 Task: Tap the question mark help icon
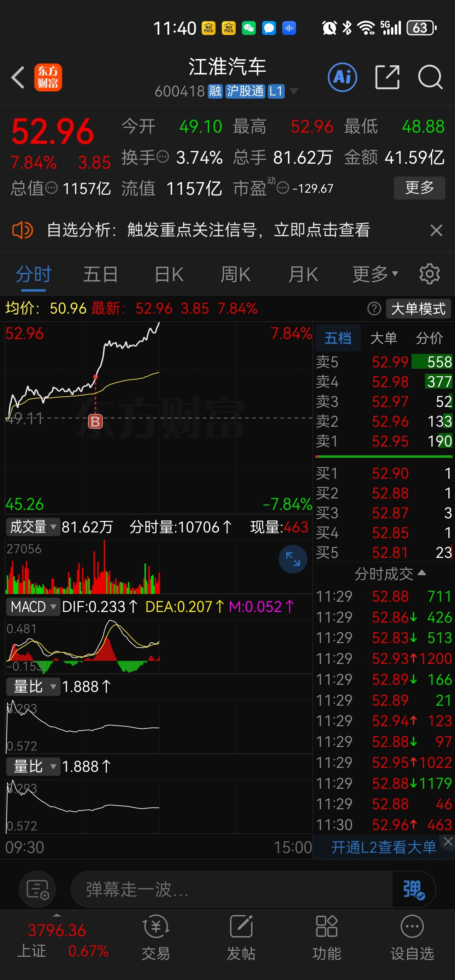coord(374,309)
